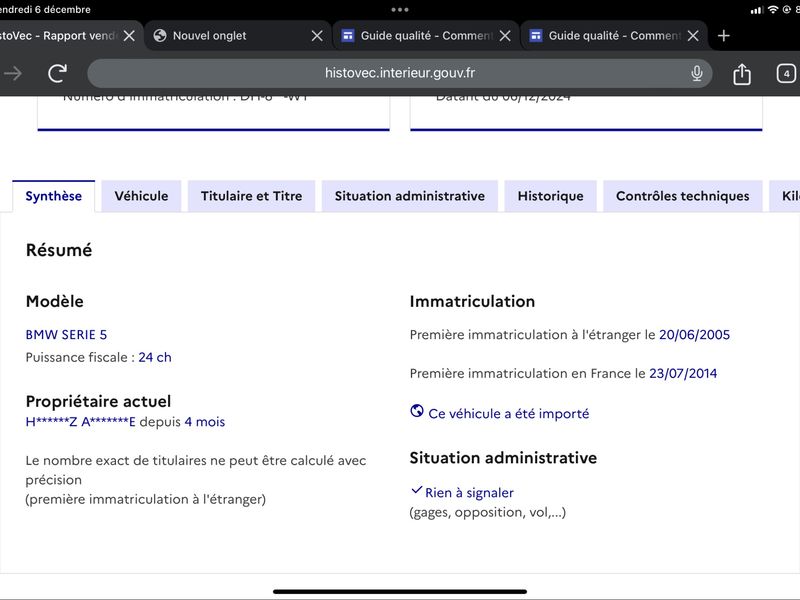Reload the page with the refresh icon
Viewport: 800px width, 600px height.
coord(57,73)
